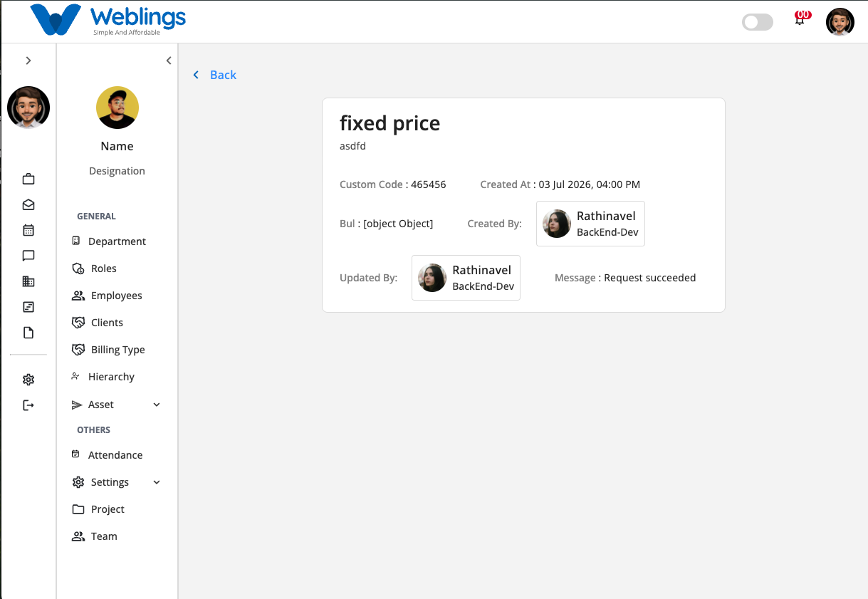Go back using the Back link
The image size is (868, 599).
tap(214, 75)
